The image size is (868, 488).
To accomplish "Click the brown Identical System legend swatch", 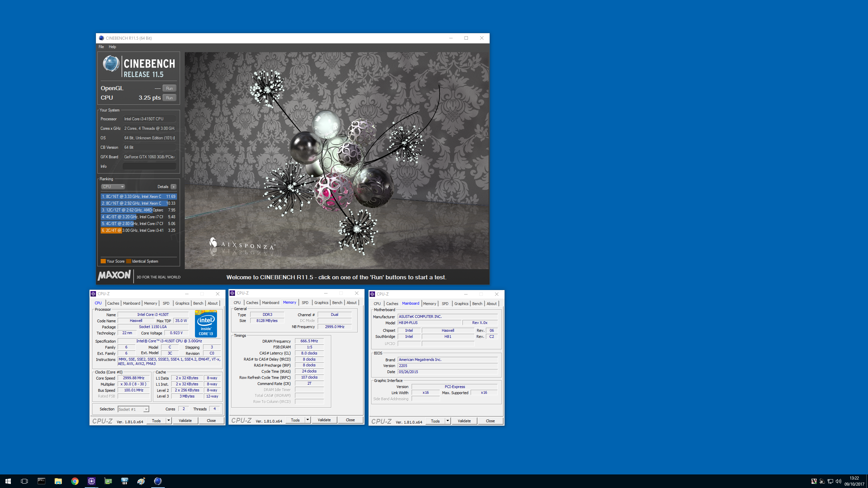I will click(x=129, y=261).
